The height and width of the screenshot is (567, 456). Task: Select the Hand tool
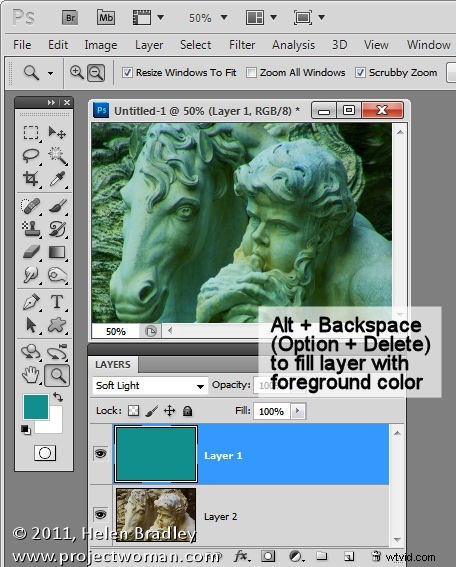[x=31, y=375]
